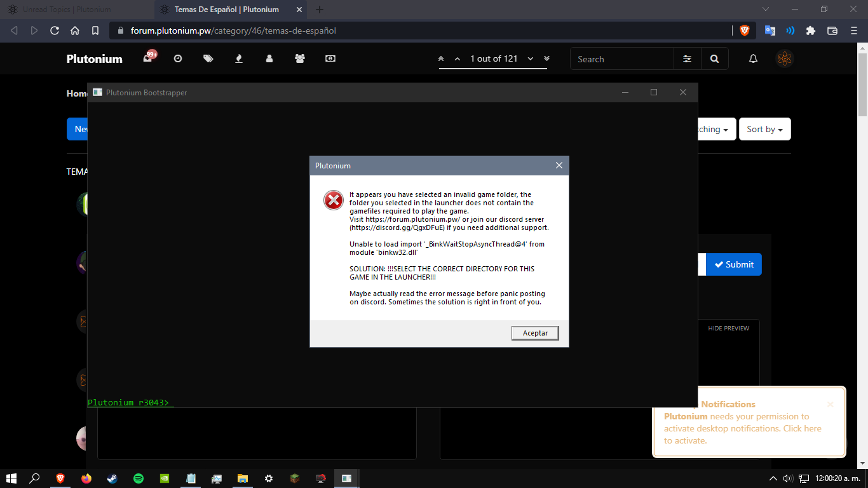Jump to first page double-up arrow
Image resolution: width=868 pixels, height=488 pixels.
pos(441,58)
